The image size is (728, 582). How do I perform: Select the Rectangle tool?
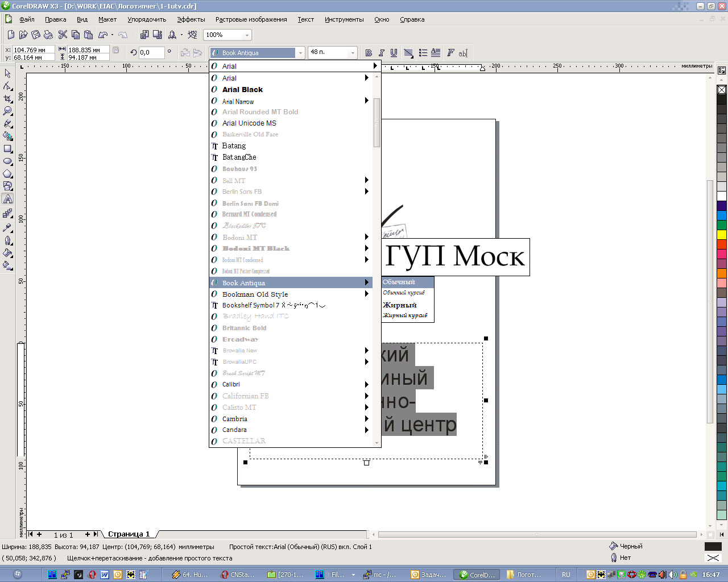tap(7, 148)
